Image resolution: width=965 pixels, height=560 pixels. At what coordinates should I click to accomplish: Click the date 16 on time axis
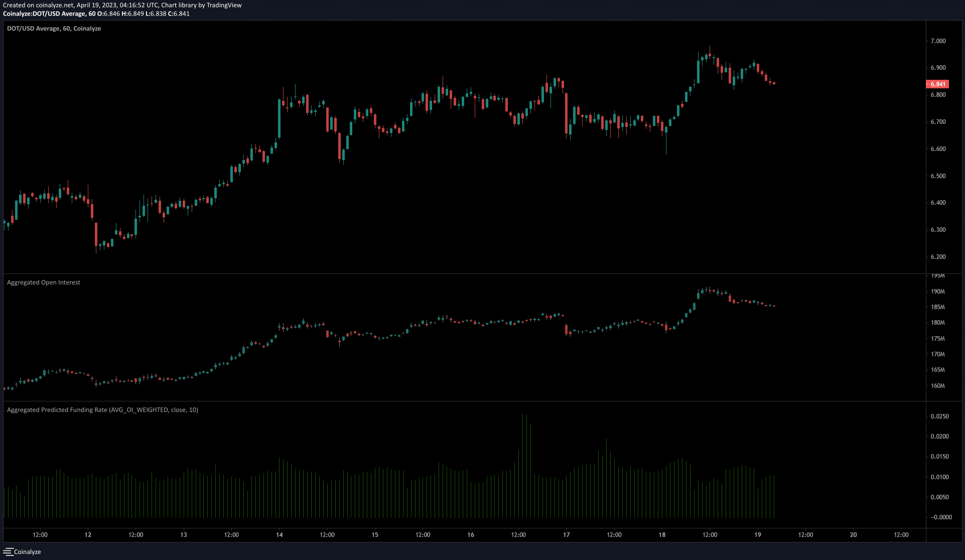(x=471, y=535)
